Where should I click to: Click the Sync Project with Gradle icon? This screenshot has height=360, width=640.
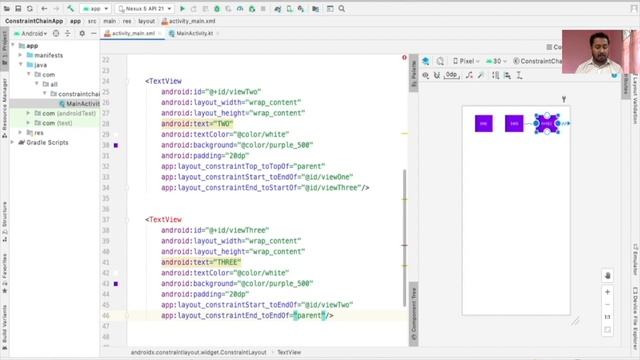(x=278, y=9)
